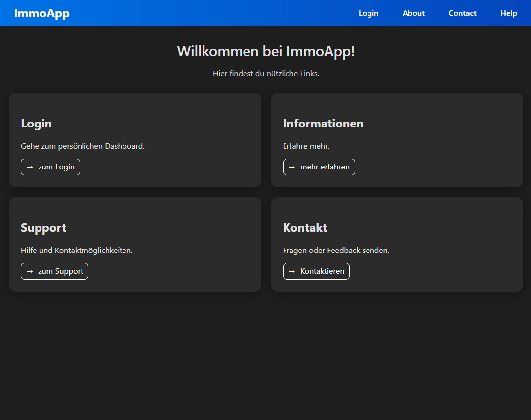The image size is (531, 420).
Task: Select the Kontakt card panel
Action: point(397,244)
